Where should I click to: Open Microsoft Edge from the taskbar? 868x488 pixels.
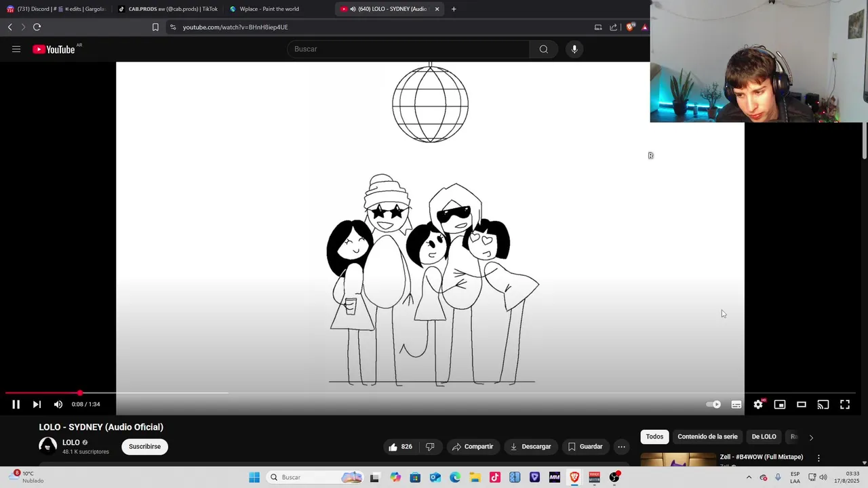tap(455, 477)
